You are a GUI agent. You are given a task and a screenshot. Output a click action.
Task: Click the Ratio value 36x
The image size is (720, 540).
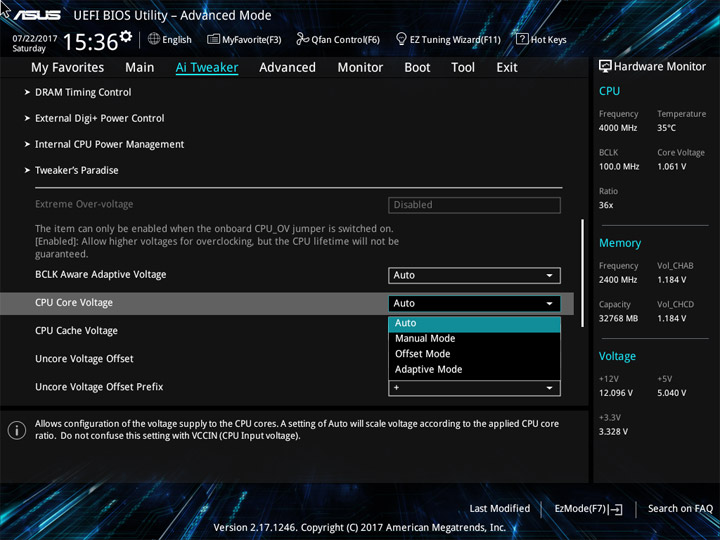(606, 205)
